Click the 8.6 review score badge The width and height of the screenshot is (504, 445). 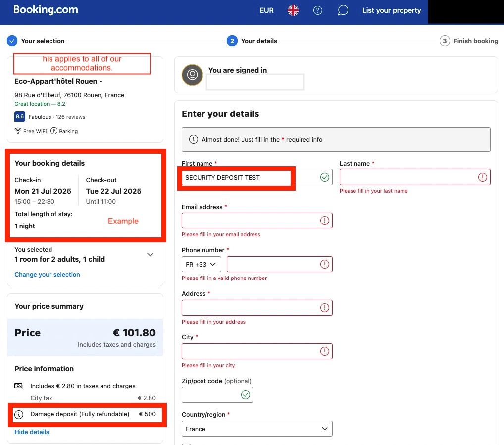tap(20, 117)
